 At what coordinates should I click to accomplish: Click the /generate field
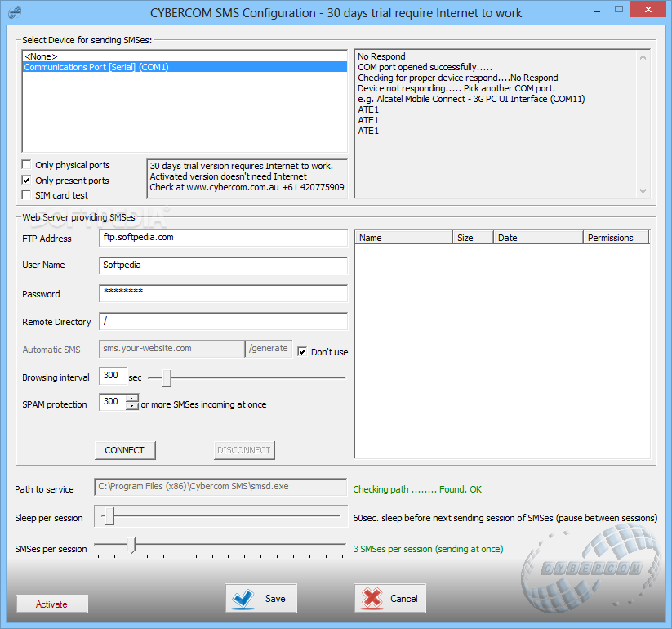[269, 349]
